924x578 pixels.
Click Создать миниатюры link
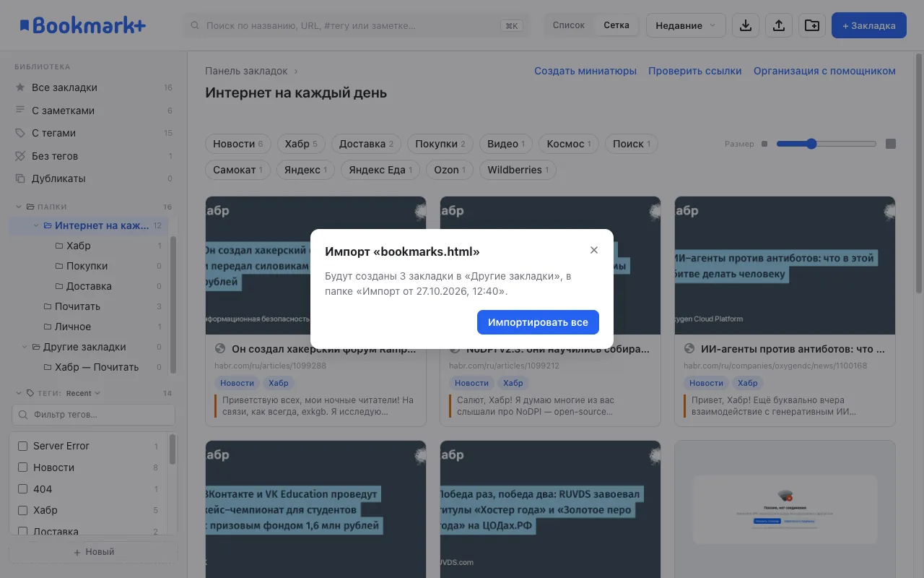585,71
